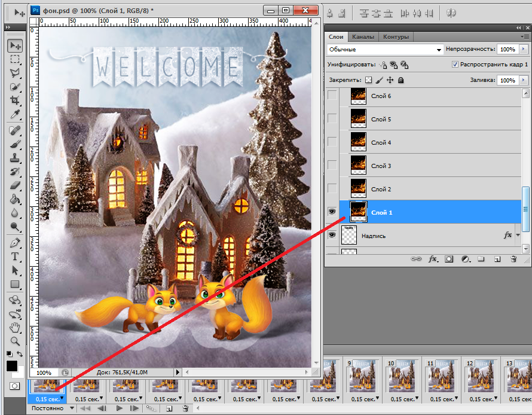532x415 pixels.
Task: Switch to the Контуры tab
Action: 396,36
